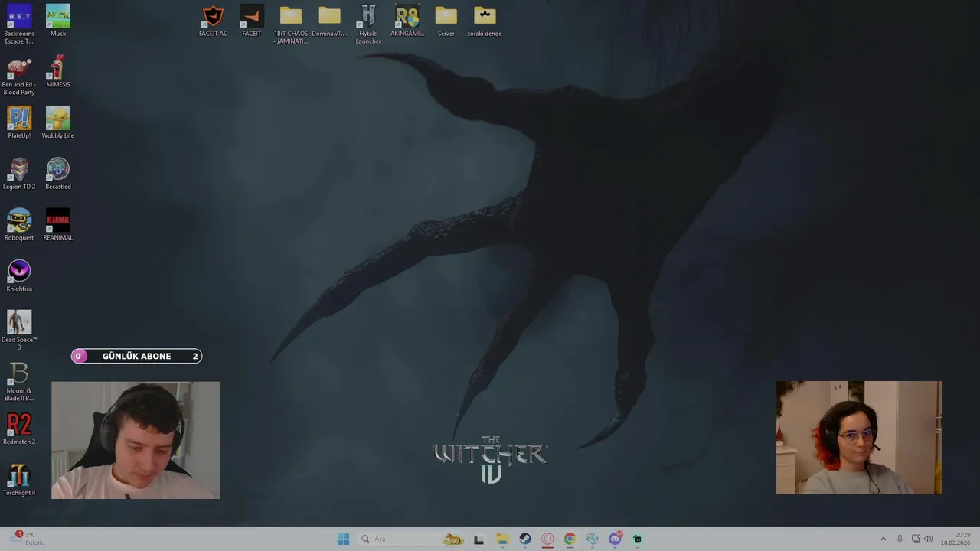Switch to Google Chrome in taskbar
Screen dimensions: 980x551
tap(570, 539)
